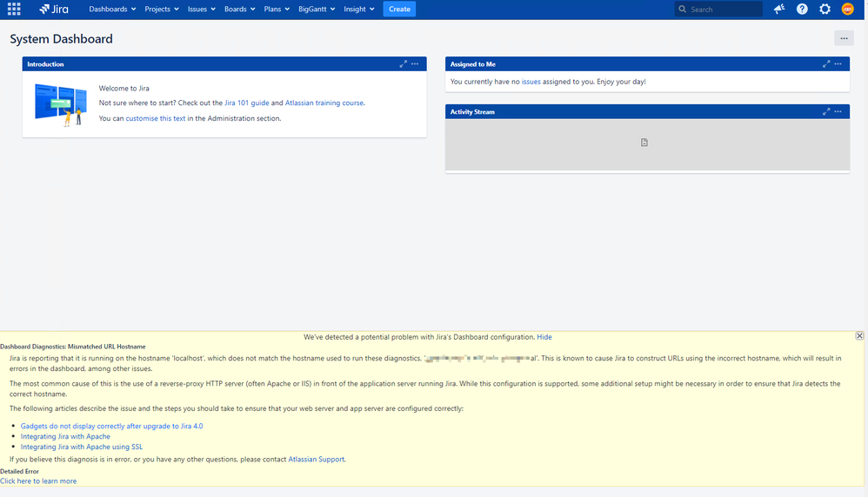Open the help question mark icon
The image size is (868, 497).
pyautogui.click(x=802, y=9)
